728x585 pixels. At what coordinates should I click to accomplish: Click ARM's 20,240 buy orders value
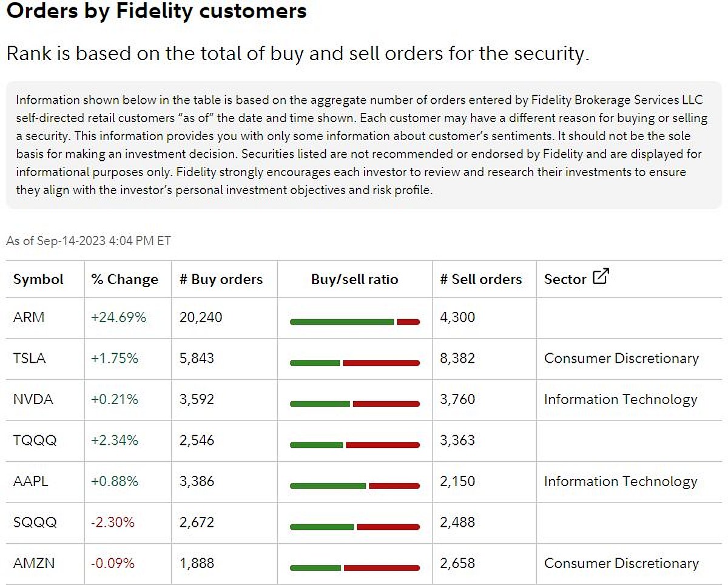coord(201,317)
